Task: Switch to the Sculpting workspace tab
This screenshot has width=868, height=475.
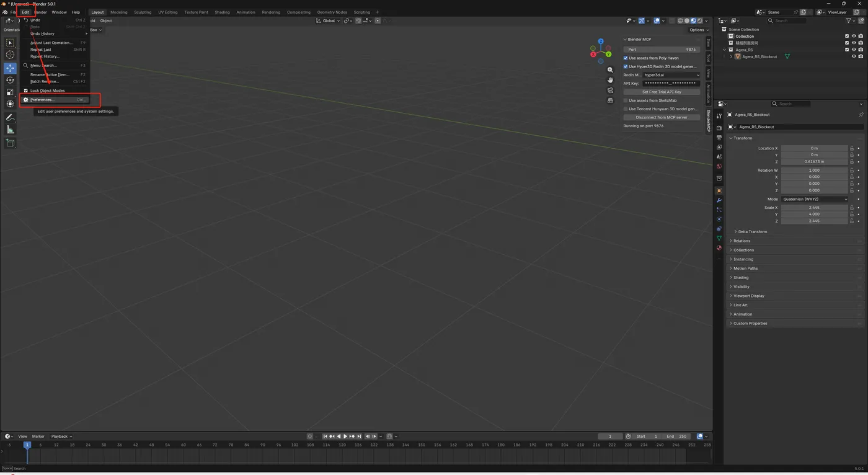Action: pyautogui.click(x=143, y=12)
